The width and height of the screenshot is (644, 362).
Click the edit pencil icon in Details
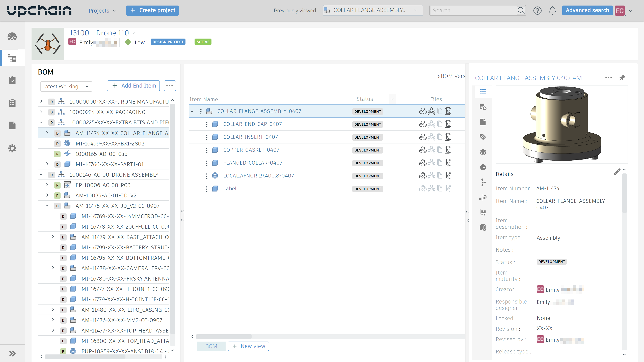[617, 172]
